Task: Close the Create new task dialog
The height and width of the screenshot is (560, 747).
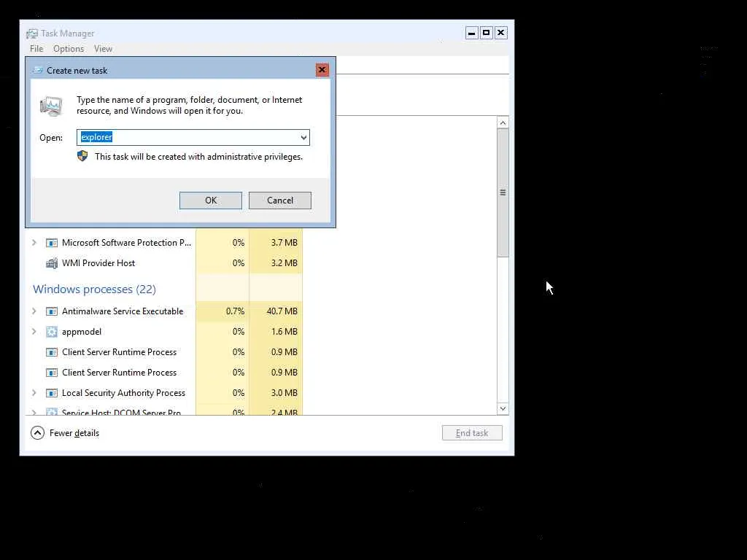Action: (322, 70)
